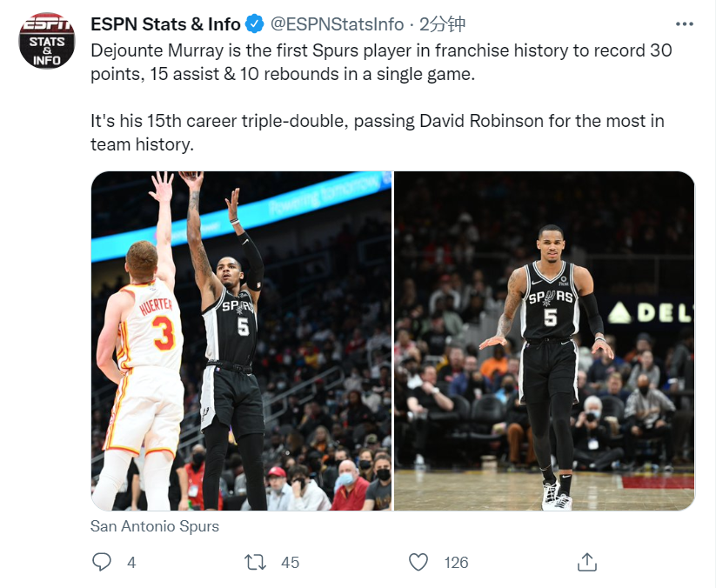Open ESPN Stats & Info display name
Viewport: 716px width, 588px height.
(165, 24)
